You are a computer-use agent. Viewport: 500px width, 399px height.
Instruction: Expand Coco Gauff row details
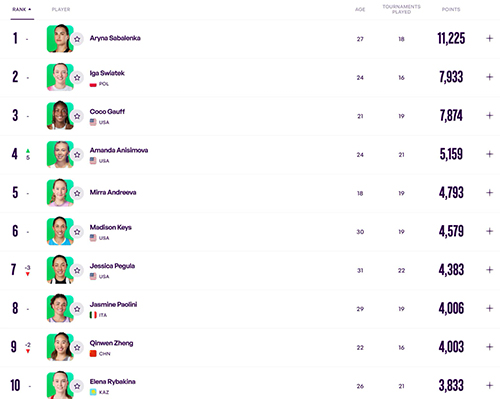(x=489, y=115)
